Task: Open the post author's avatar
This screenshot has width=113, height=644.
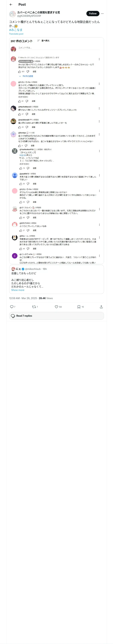Action: [x=13, y=14]
